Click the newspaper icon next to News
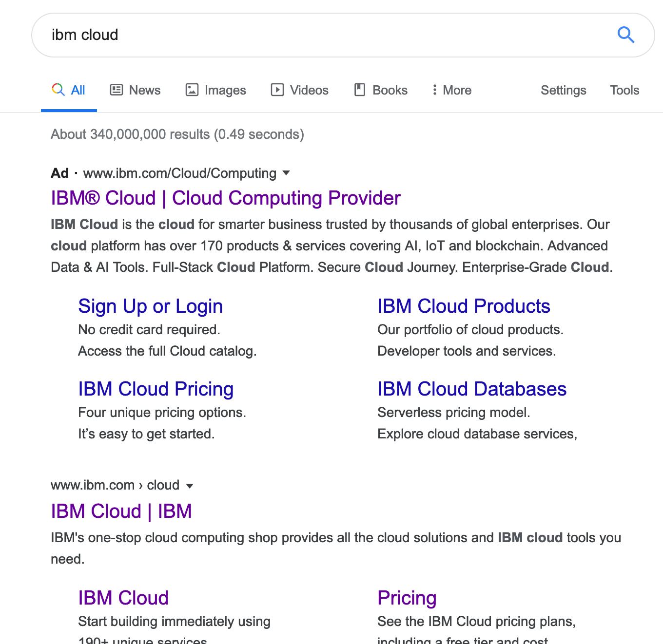The height and width of the screenshot is (644, 663). point(117,90)
